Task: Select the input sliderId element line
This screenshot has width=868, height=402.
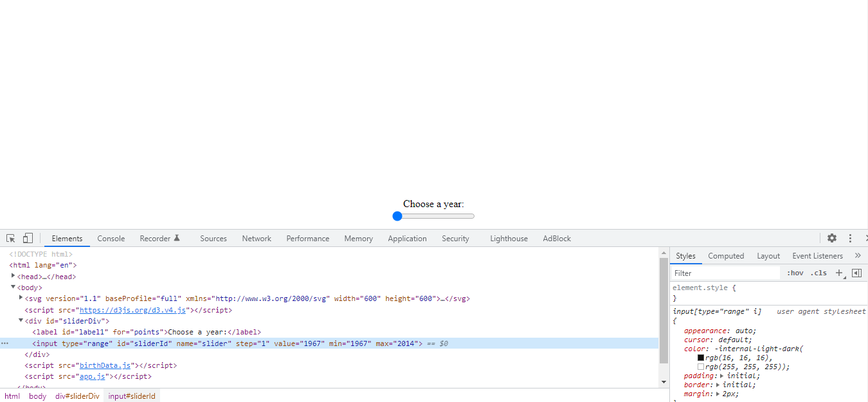Action: tap(329, 343)
